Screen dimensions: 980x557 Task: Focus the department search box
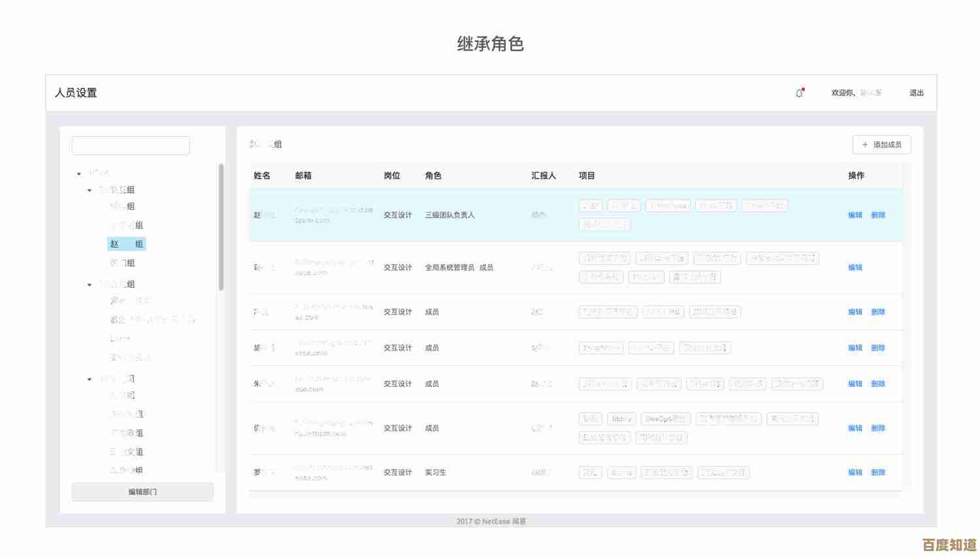tap(131, 145)
